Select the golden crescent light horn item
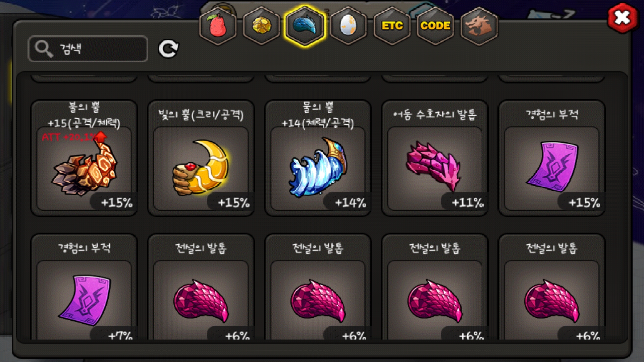 point(201,158)
